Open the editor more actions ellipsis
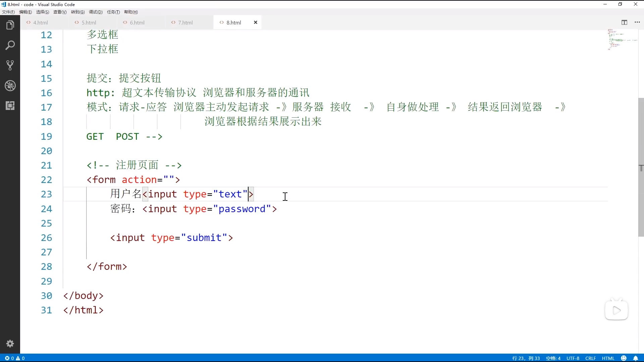The image size is (644, 362). [x=637, y=22]
